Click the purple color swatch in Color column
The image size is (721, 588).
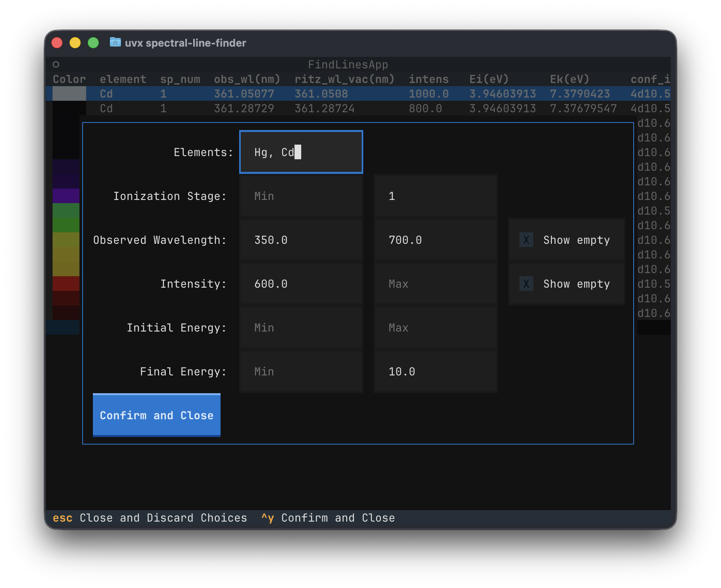(x=66, y=196)
